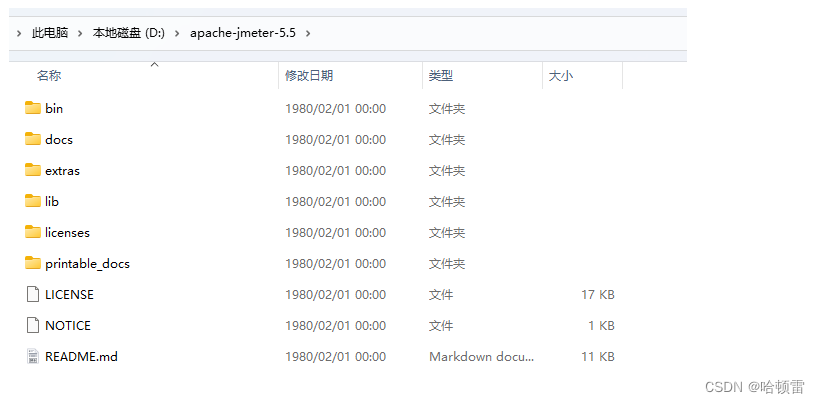820x404 pixels.
Task: Click 文件夹 type in docs row
Action: coord(447,140)
